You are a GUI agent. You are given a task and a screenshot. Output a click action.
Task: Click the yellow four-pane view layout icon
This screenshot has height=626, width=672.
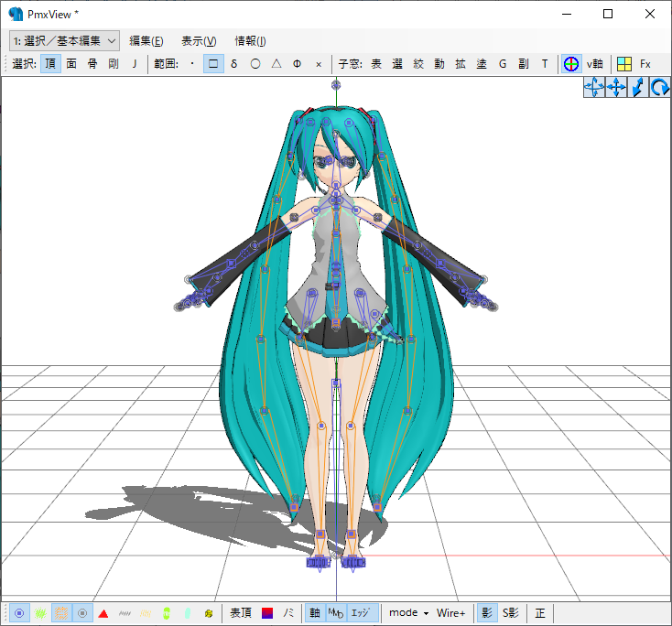tap(624, 64)
